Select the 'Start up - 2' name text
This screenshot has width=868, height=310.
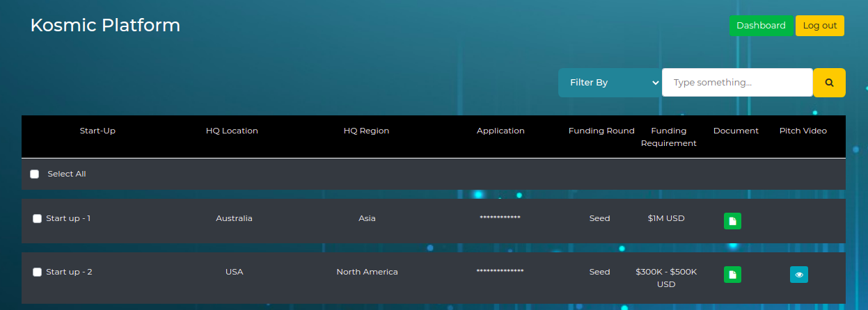(69, 272)
